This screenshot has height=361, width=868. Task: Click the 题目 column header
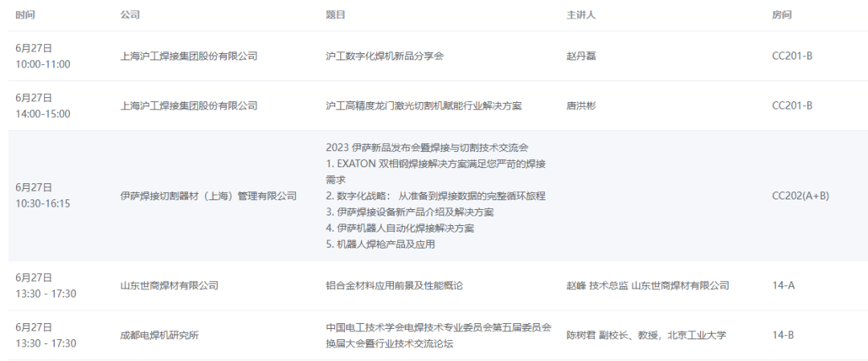tap(336, 15)
